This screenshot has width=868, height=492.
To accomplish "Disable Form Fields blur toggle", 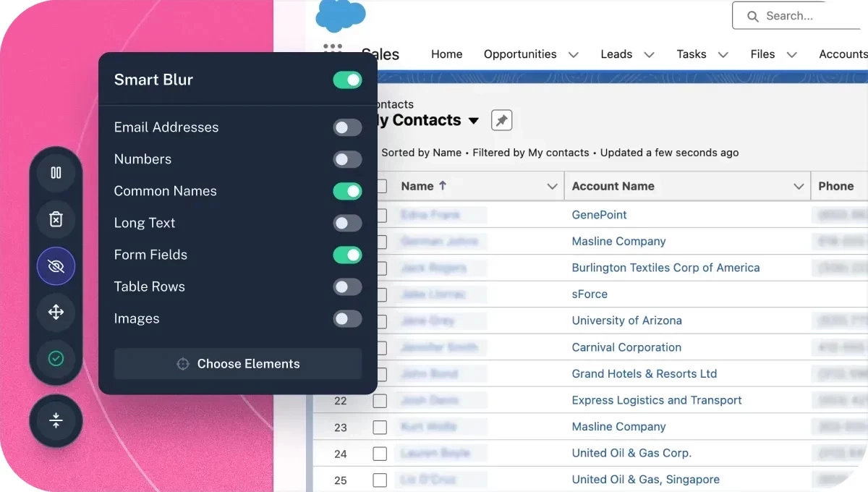I will [347, 255].
